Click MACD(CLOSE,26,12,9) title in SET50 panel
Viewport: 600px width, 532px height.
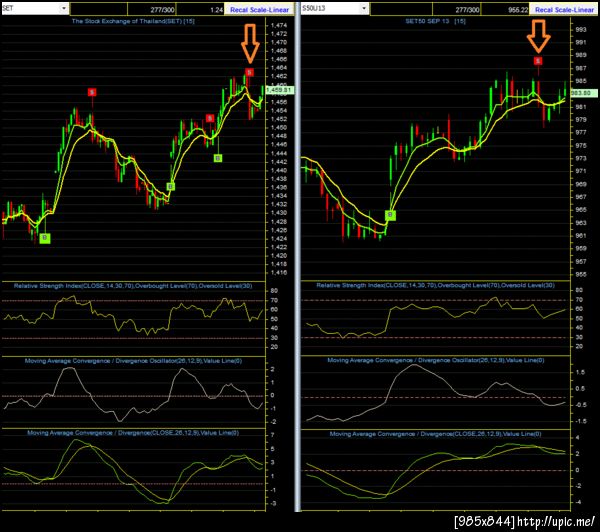tap(435, 434)
